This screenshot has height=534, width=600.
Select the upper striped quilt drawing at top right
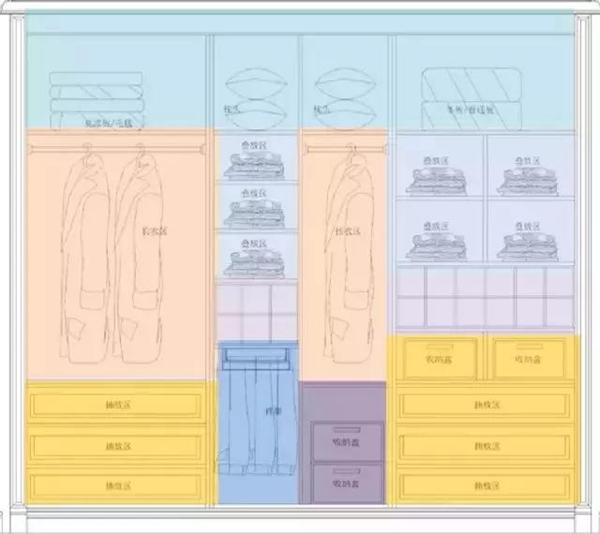point(471,85)
